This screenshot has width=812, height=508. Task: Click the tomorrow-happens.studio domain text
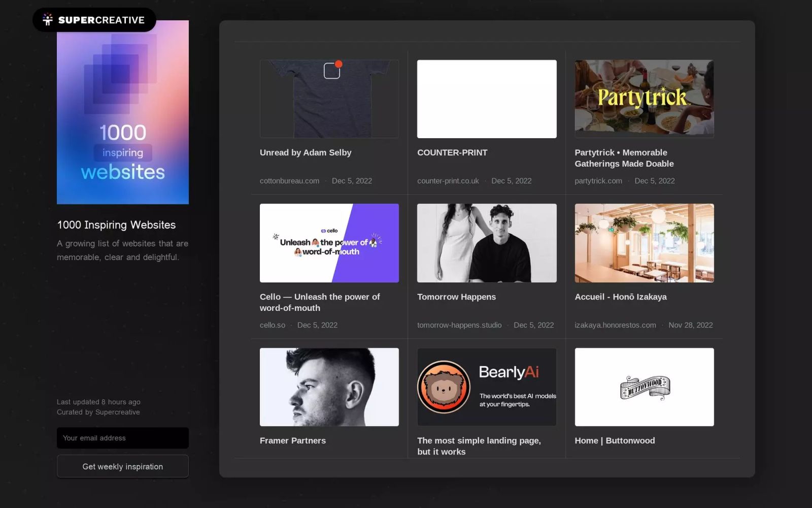[459, 325]
